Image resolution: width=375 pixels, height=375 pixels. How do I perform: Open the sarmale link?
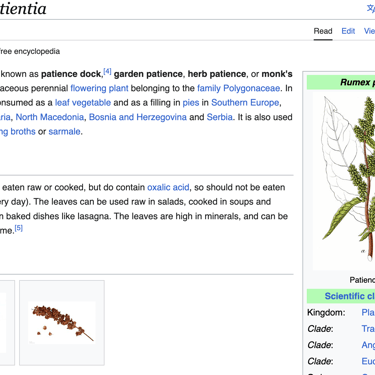(x=64, y=132)
